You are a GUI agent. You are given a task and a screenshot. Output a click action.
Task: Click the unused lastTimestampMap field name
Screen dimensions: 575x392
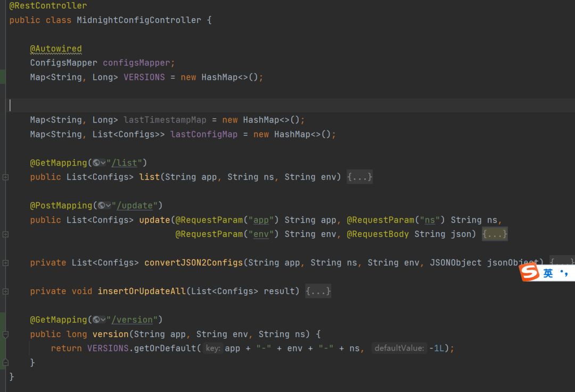[x=165, y=120]
